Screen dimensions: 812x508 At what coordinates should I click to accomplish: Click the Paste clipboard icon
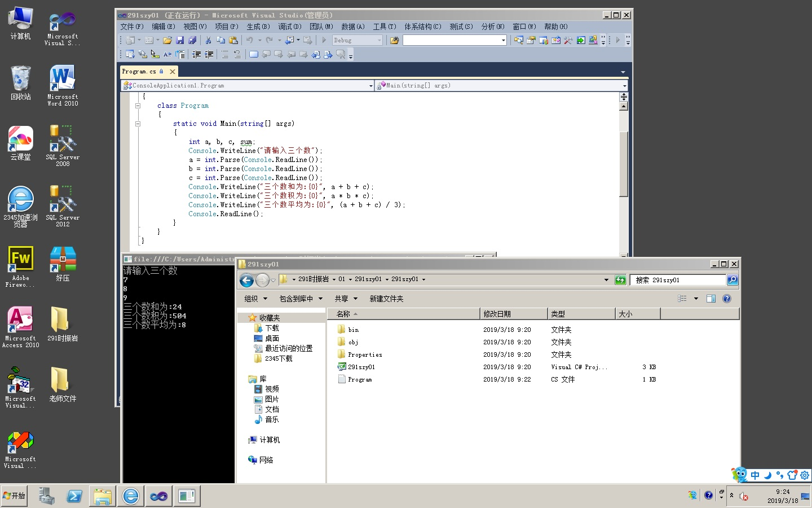point(233,40)
